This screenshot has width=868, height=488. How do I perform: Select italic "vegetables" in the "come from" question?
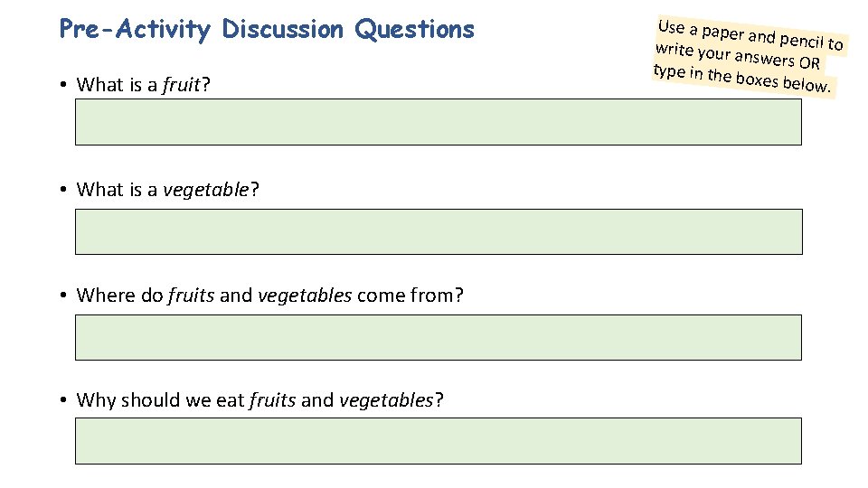305,296
